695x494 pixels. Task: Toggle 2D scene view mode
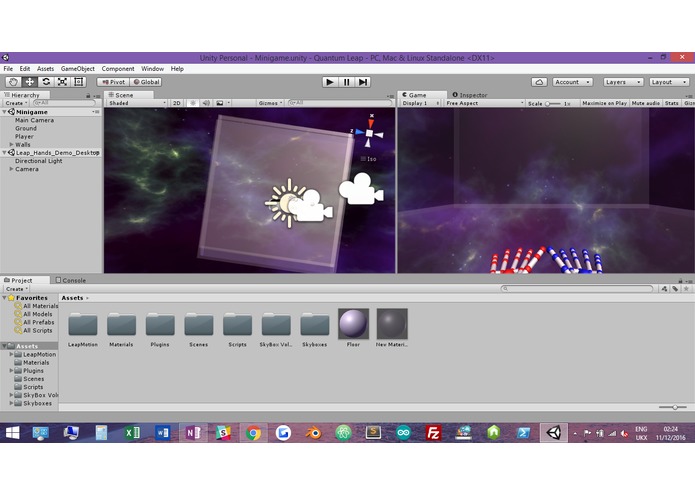[176, 103]
